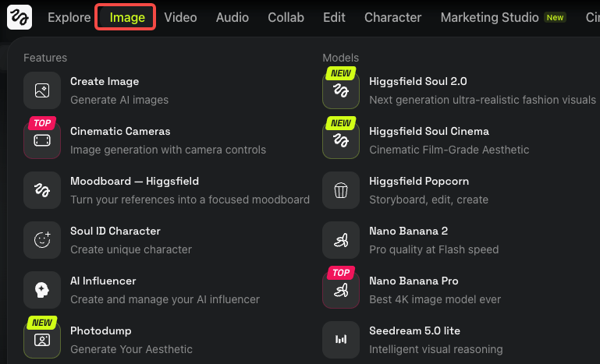Select the Cinematic Cameras icon
The image size is (600, 364).
coord(42,140)
